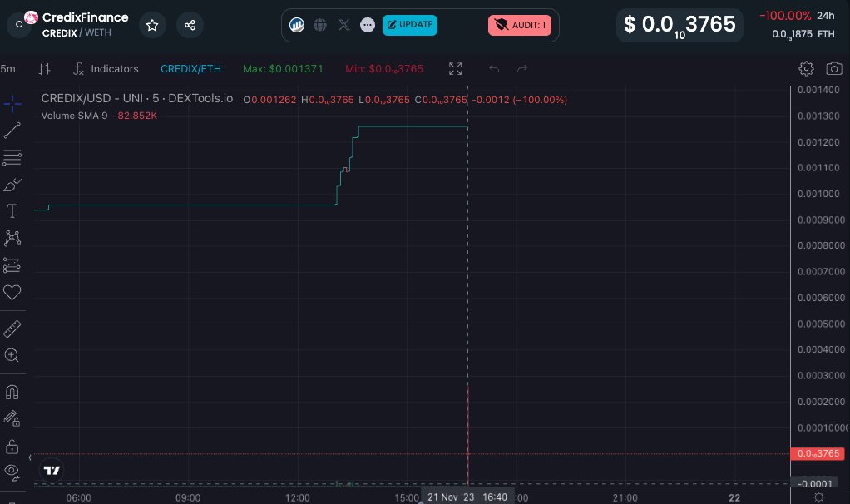Viewport: 850px width, 504px height.
Task: Open the candle chart type selector
Action: (45, 69)
